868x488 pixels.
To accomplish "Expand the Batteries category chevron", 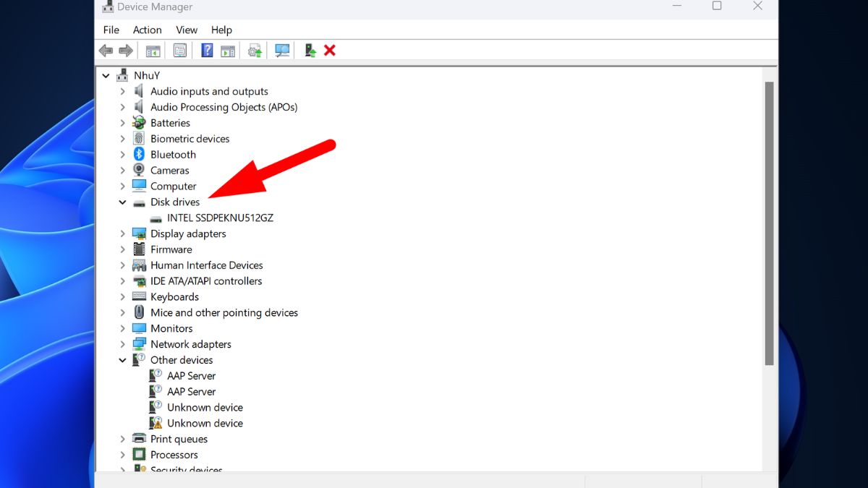I will click(122, 123).
